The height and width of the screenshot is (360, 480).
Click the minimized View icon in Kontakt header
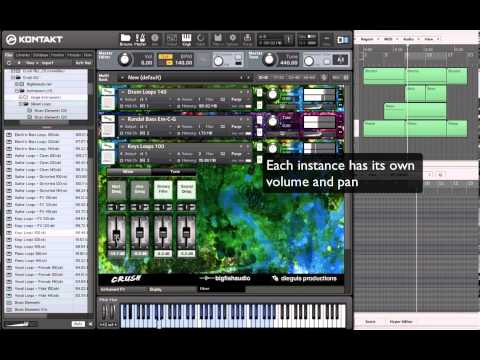coord(327,39)
